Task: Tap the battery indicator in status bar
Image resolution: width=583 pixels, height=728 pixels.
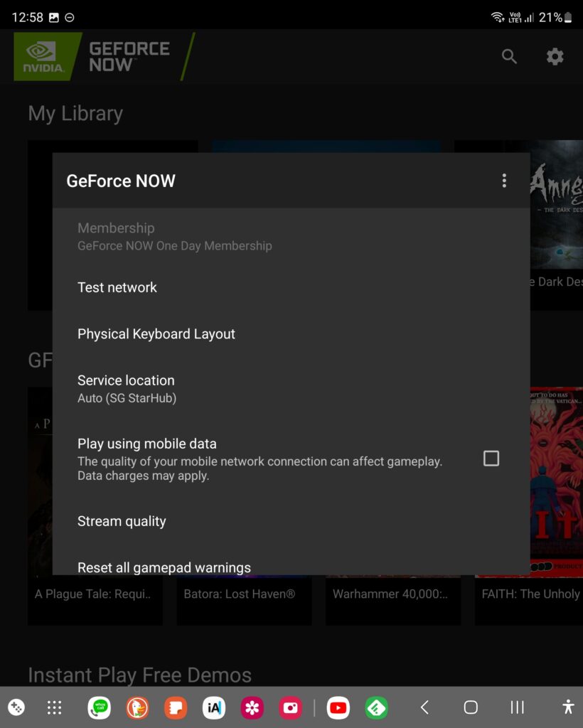Action: tap(555, 18)
